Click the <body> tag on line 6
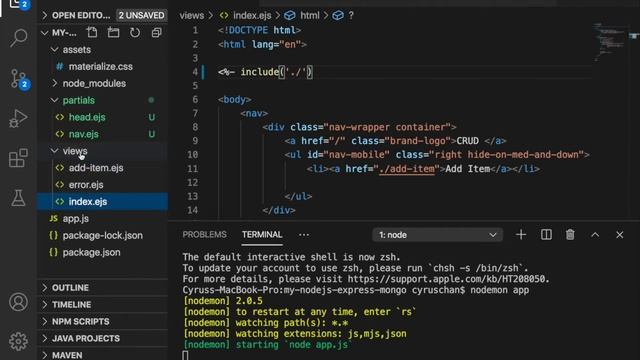 click(x=235, y=100)
